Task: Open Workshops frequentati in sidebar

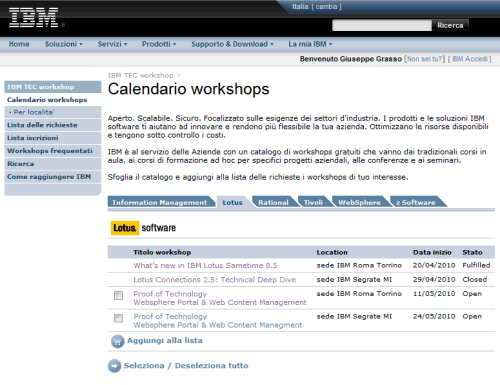Action: [x=53, y=151]
